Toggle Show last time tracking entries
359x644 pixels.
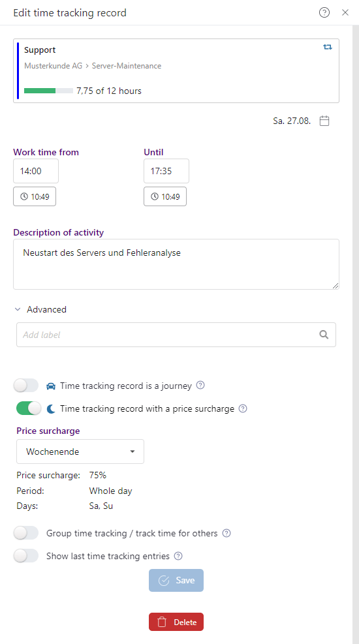point(26,556)
